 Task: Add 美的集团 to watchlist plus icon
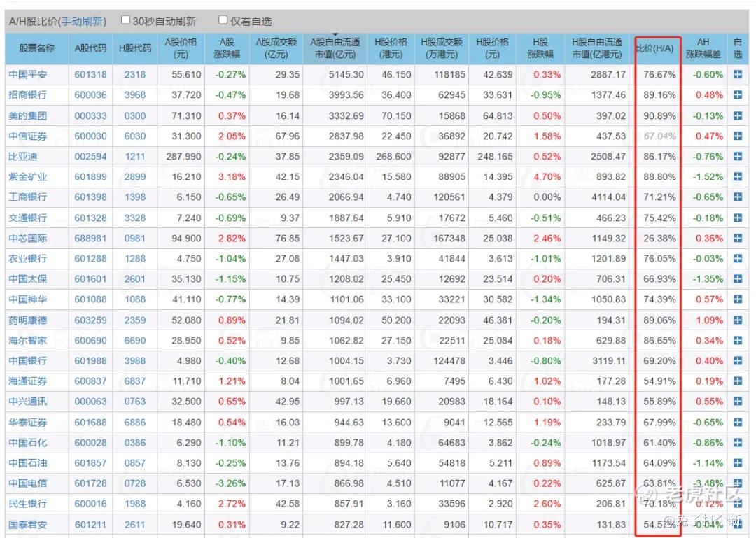pyautogui.click(x=737, y=115)
